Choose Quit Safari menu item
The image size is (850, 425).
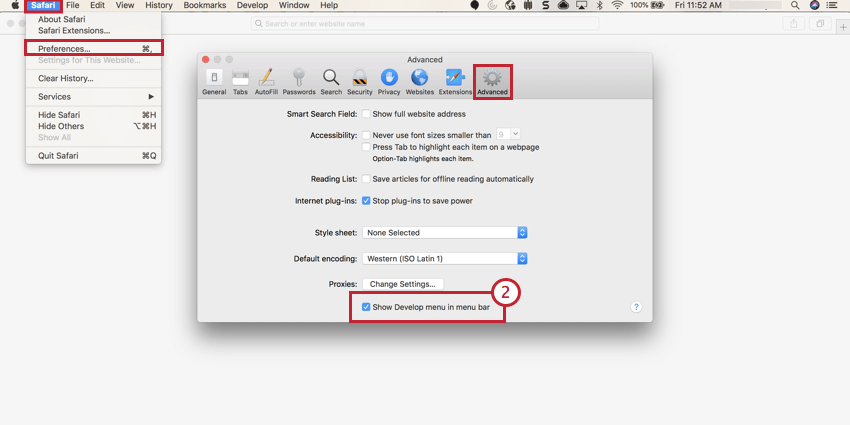(93, 156)
